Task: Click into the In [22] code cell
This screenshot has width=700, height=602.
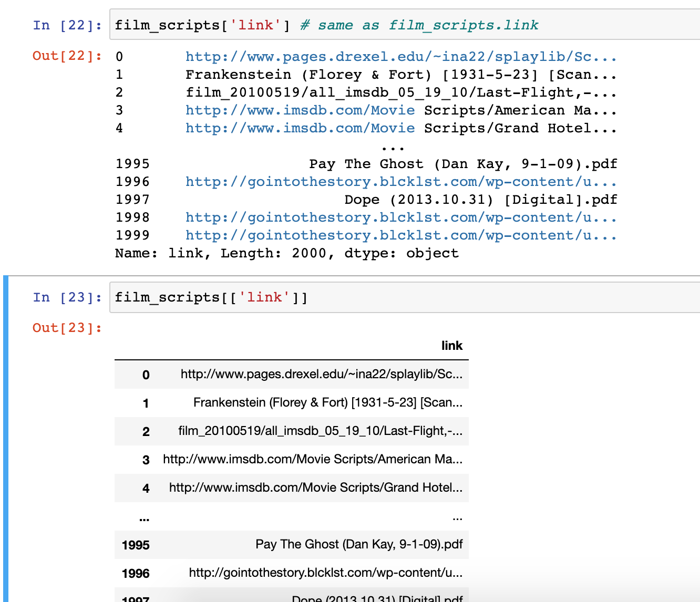Action: coord(405,25)
